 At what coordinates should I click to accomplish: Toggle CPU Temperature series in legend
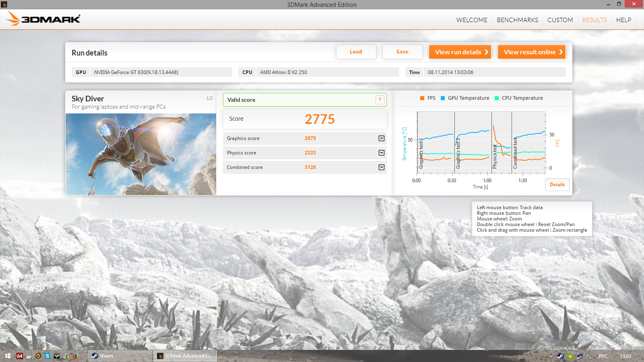[518, 98]
